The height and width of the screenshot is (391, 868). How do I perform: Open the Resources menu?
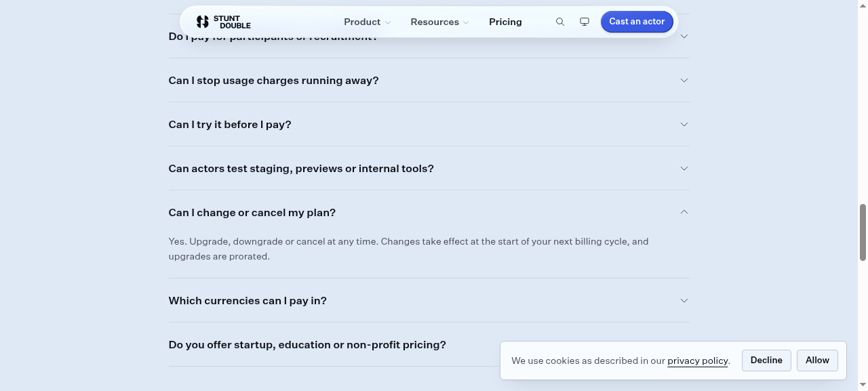click(439, 22)
